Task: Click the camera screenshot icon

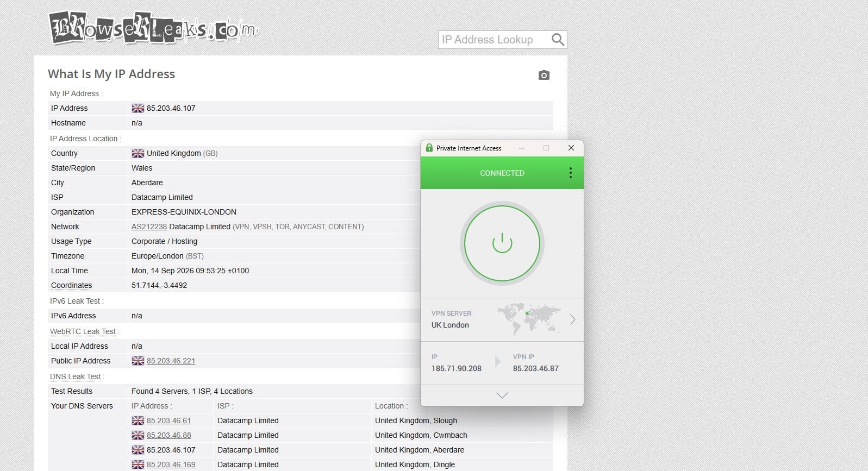Action: pos(544,75)
